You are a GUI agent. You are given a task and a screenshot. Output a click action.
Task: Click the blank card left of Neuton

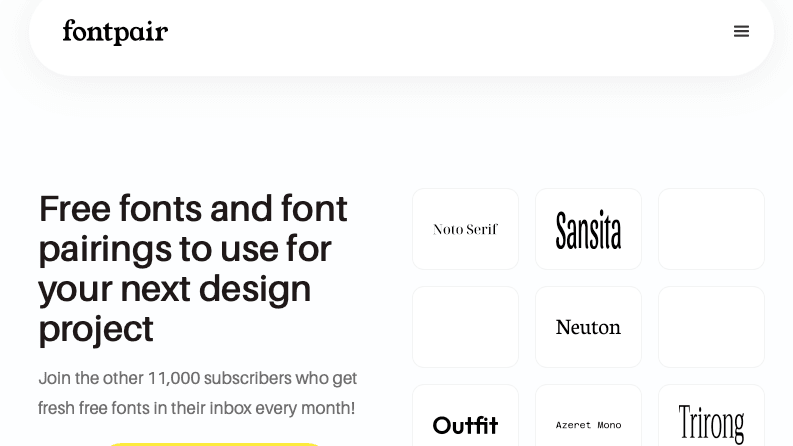(x=465, y=327)
